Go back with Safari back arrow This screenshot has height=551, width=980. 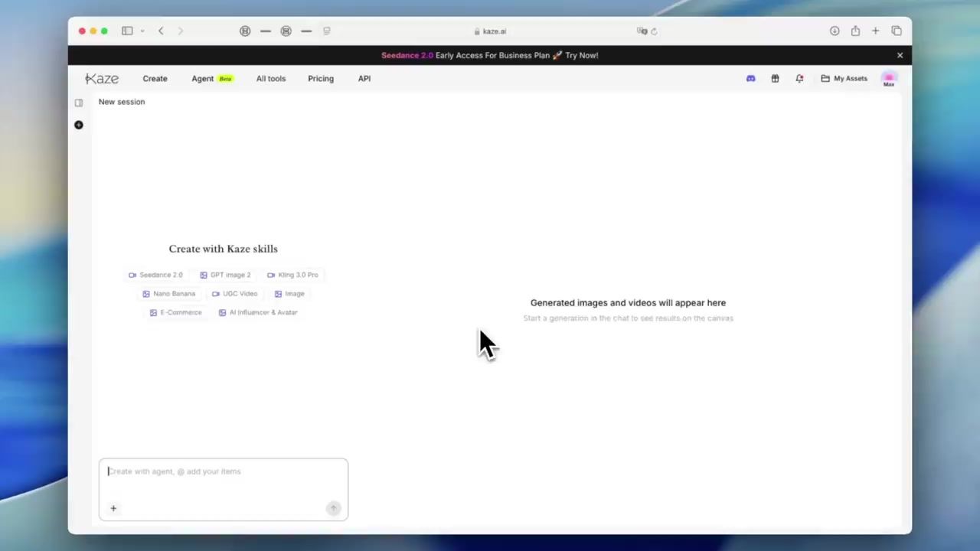pyautogui.click(x=161, y=31)
